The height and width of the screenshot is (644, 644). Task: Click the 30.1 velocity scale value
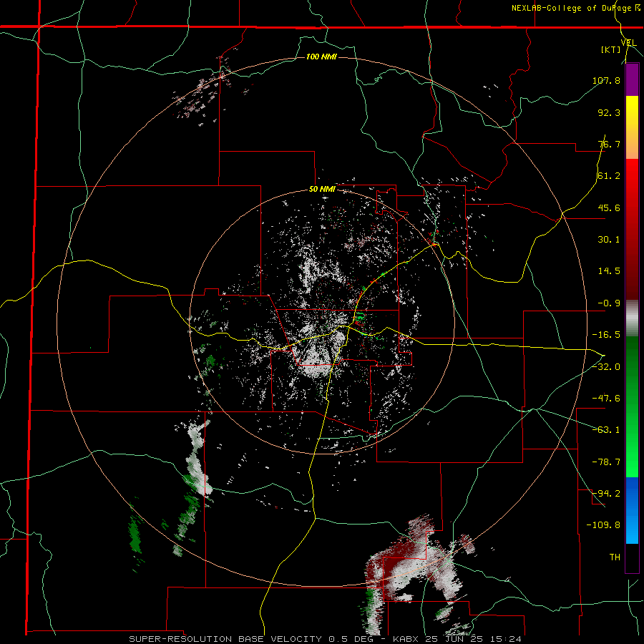pyautogui.click(x=609, y=240)
